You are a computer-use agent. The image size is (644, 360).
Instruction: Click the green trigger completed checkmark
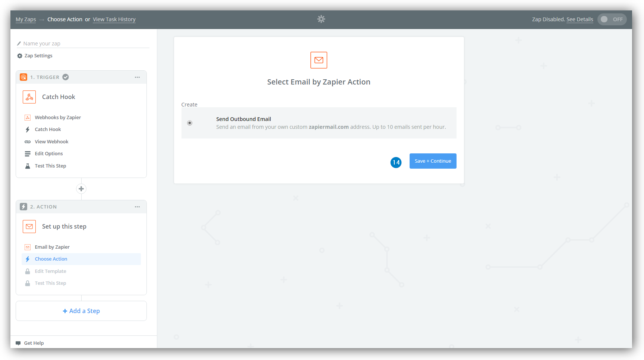66,77
